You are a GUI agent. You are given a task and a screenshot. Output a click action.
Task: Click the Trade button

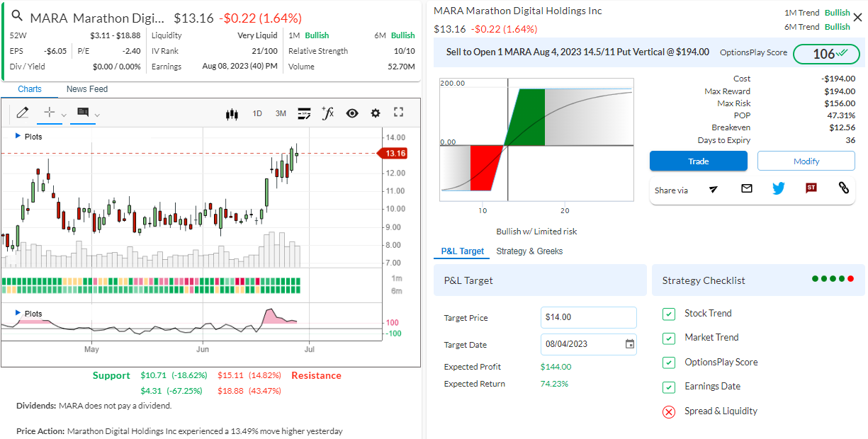pyautogui.click(x=698, y=161)
